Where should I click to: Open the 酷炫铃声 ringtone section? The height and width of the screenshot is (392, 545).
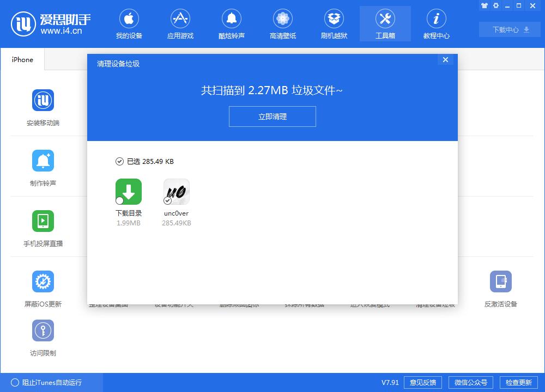tap(231, 23)
